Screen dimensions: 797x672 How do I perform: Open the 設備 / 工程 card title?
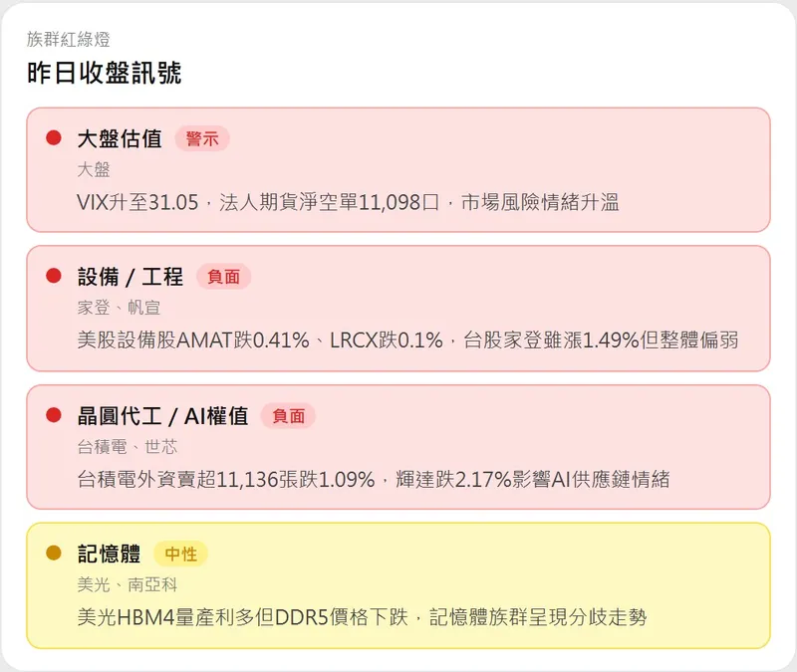(x=131, y=277)
